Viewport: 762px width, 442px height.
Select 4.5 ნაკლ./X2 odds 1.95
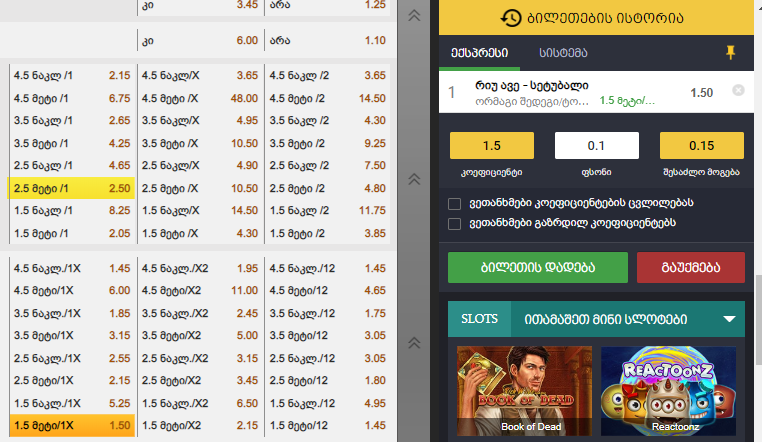(200, 269)
